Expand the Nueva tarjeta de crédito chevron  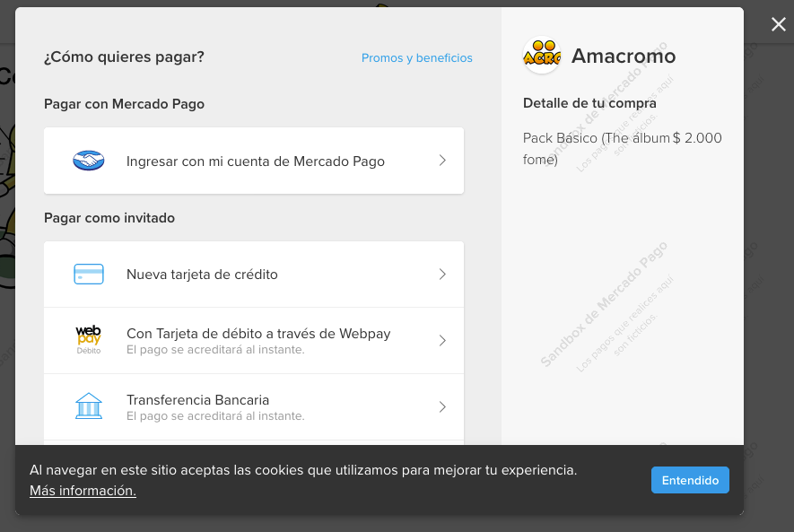click(442, 274)
